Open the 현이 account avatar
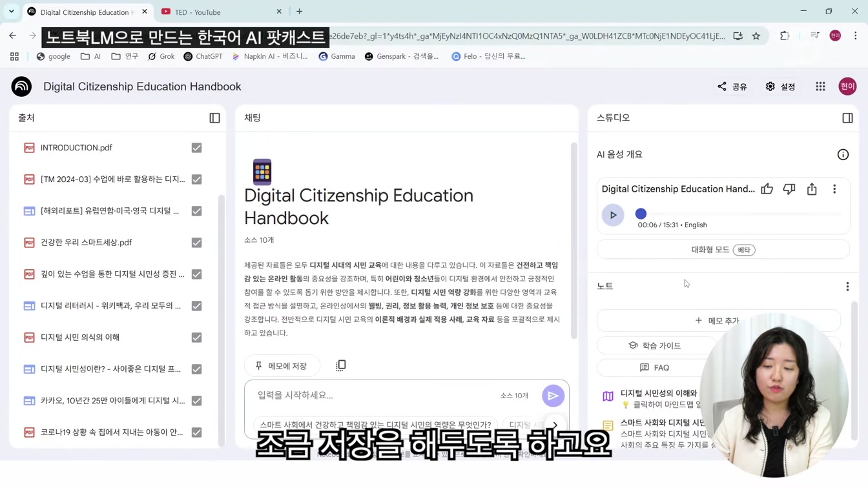868x488 pixels. [847, 86]
